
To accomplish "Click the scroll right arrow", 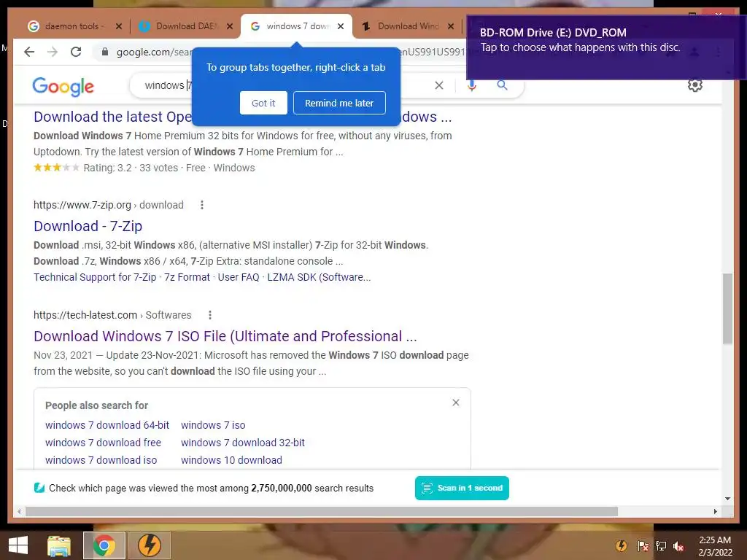I will pos(715,511).
